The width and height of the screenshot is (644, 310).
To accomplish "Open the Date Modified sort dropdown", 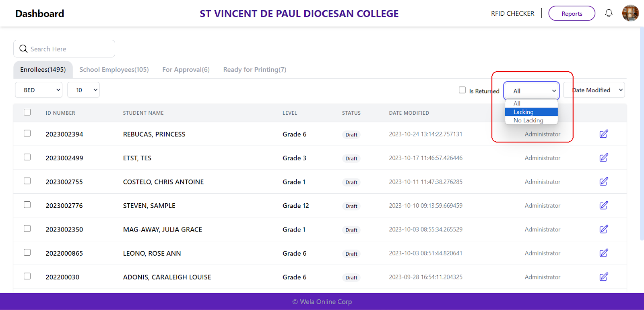I will pos(594,90).
